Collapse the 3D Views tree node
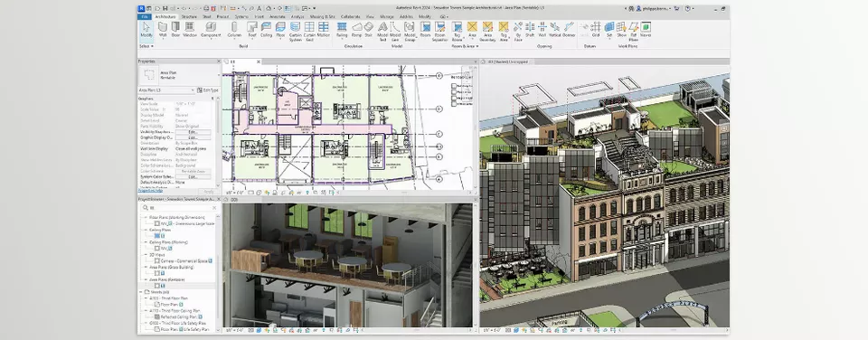 (146, 254)
